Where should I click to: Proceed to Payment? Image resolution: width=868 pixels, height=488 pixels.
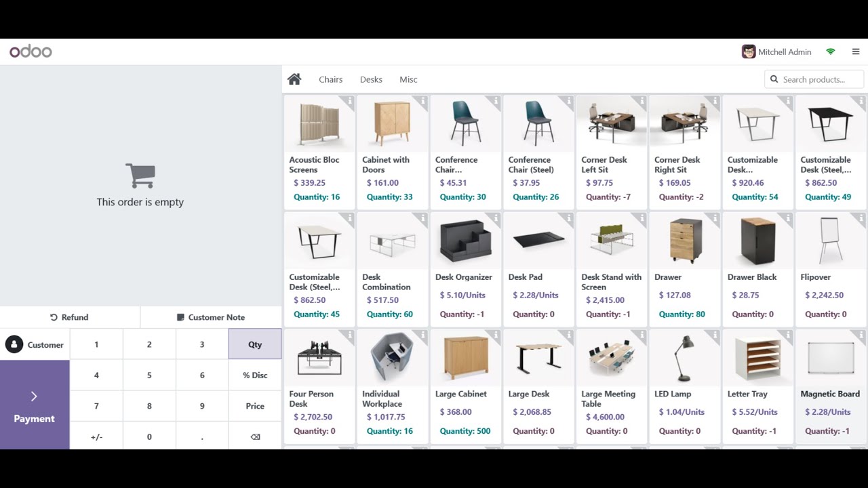point(35,405)
